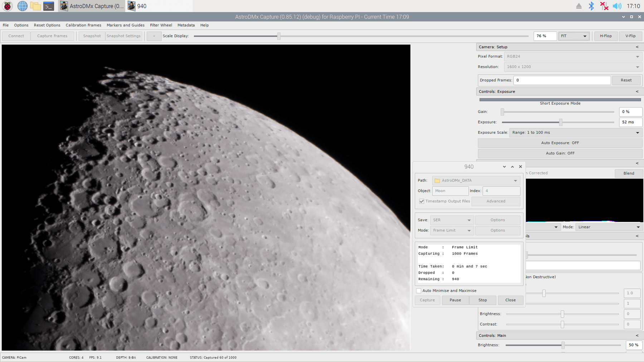Click the Advanced button
Viewport: 644px width, 362px height.
pos(496,201)
